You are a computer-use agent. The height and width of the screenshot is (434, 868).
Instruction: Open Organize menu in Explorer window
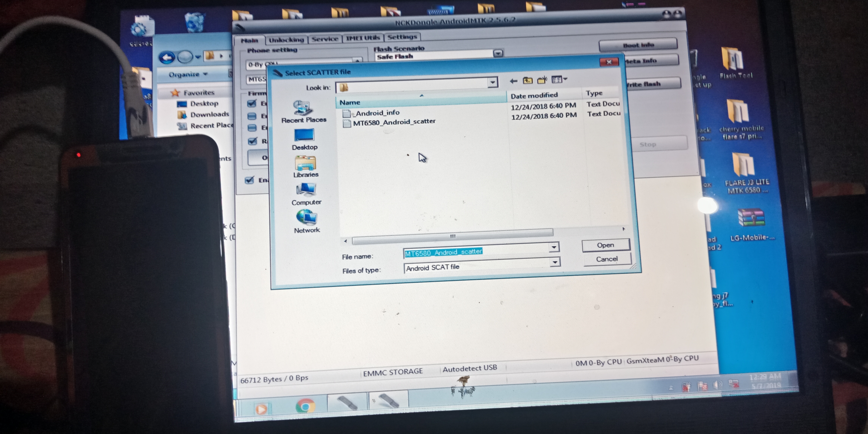coord(188,74)
